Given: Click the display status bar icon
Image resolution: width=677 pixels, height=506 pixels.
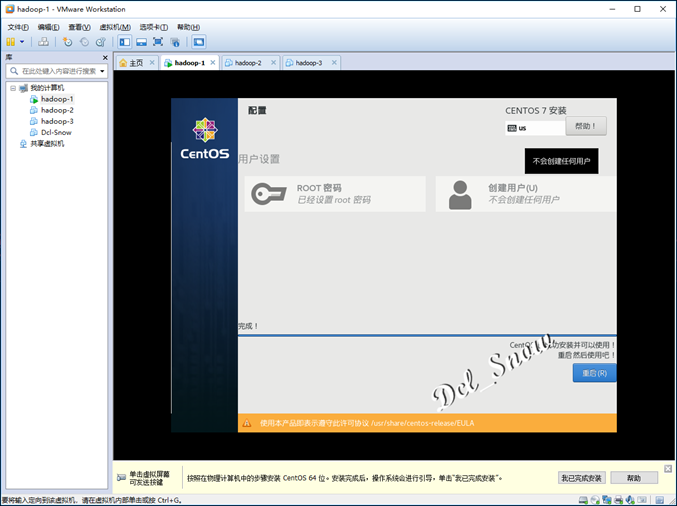Looking at the screenshot, I should [642, 499].
